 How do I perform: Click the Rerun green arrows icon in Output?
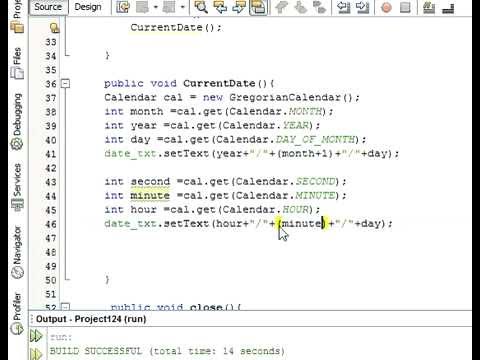pyautogui.click(x=36, y=336)
